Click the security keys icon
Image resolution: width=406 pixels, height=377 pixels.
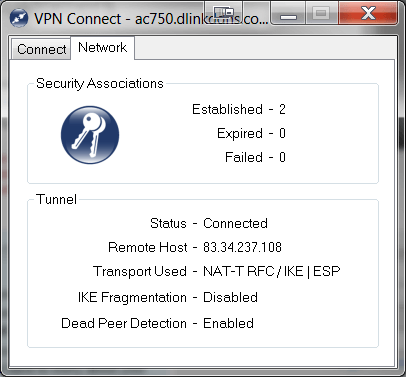90,135
